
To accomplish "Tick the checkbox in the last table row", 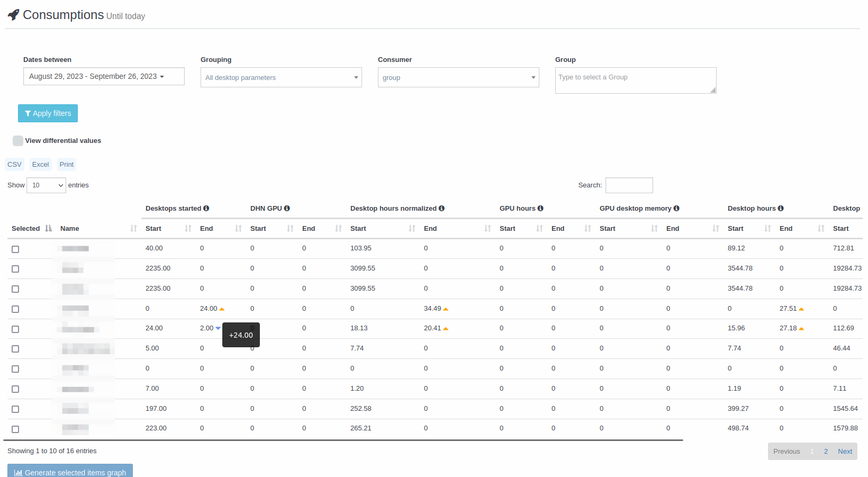I will [x=15, y=429].
